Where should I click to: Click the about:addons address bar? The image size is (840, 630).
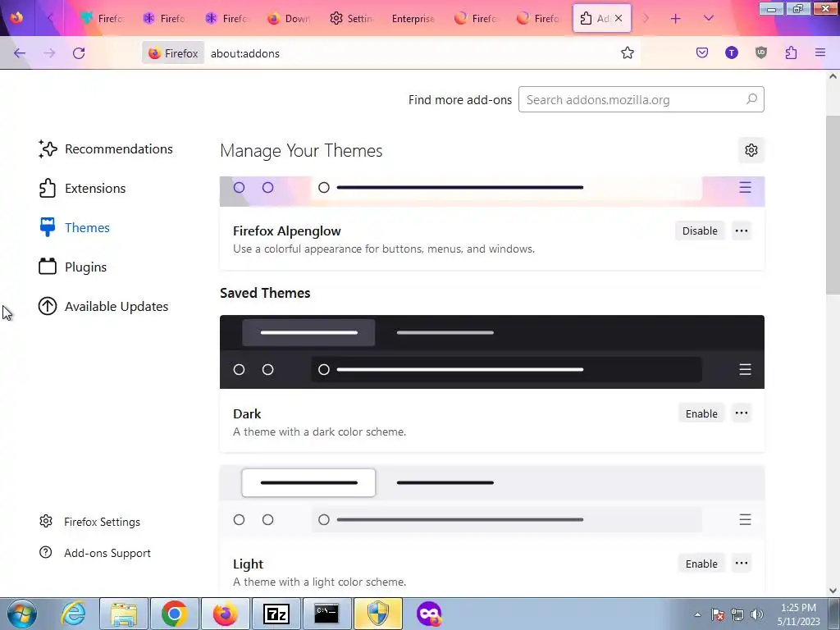[413, 53]
